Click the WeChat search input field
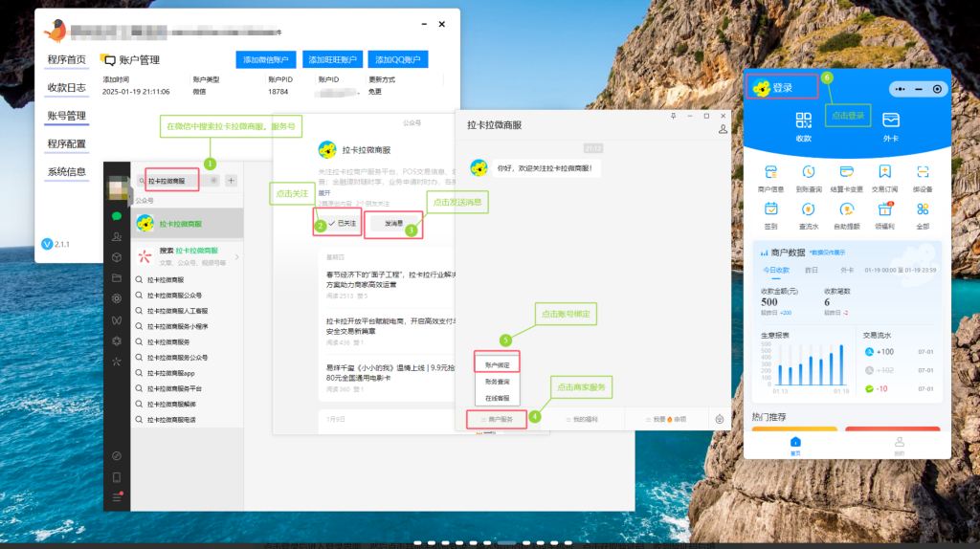Viewport: 980px width, 549px height. tap(177, 181)
